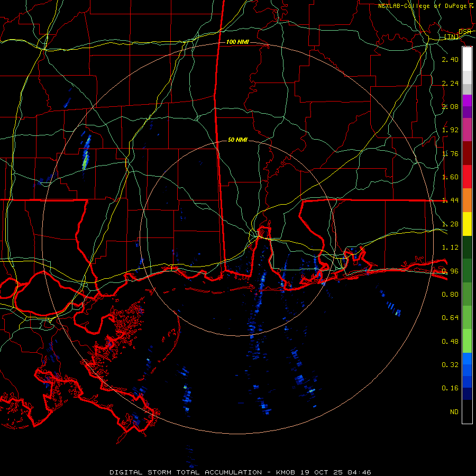Click the "50 NMI" range ring label

click(x=237, y=140)
